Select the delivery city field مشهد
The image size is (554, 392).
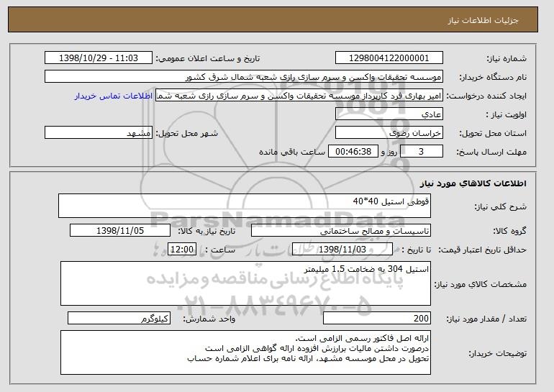[99, 133]
